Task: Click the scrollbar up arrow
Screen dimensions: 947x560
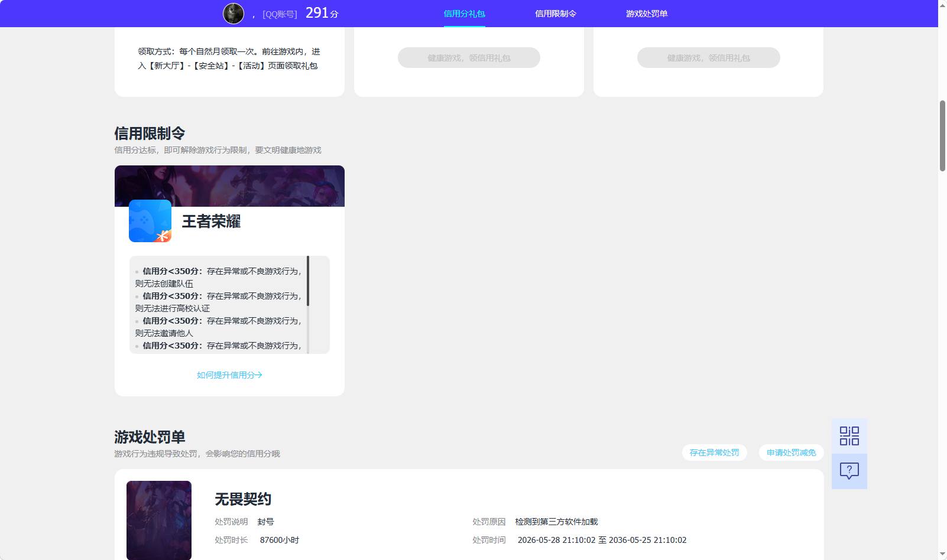Action: (942, 5)
